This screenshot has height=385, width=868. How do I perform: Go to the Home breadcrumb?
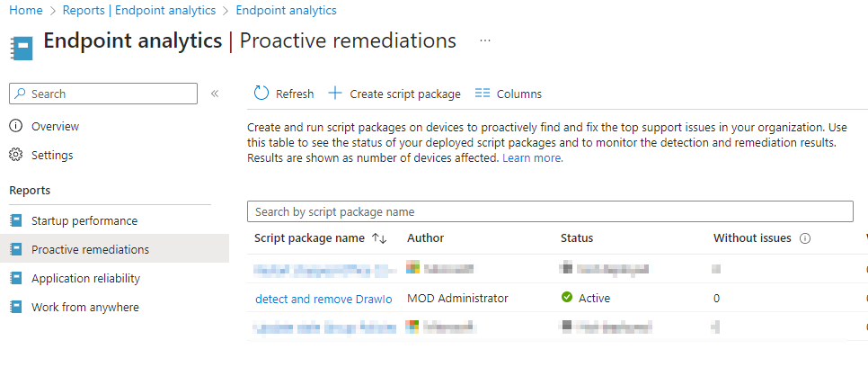tap(25, 11)
